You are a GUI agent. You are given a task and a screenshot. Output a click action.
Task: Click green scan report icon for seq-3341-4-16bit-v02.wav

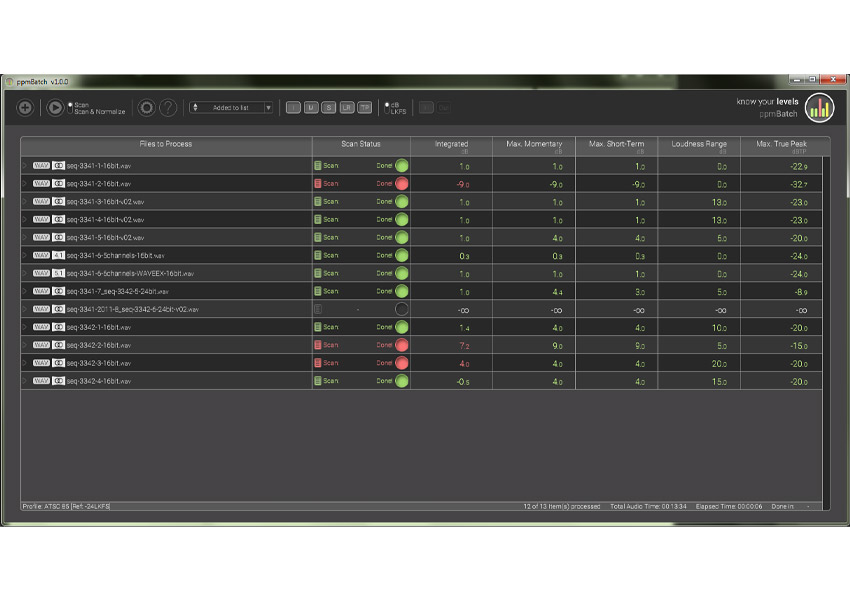(x=318, y=219)
